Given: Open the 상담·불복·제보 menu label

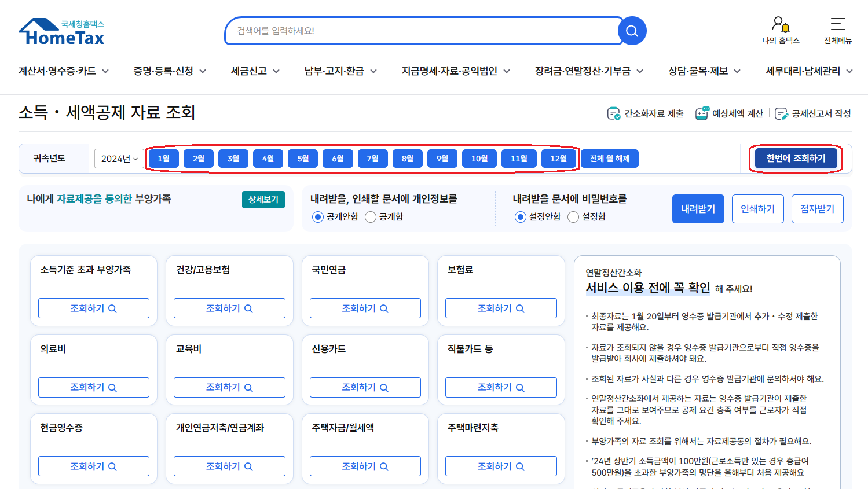Looking at the screenshot, I should (x=698, y=71).
